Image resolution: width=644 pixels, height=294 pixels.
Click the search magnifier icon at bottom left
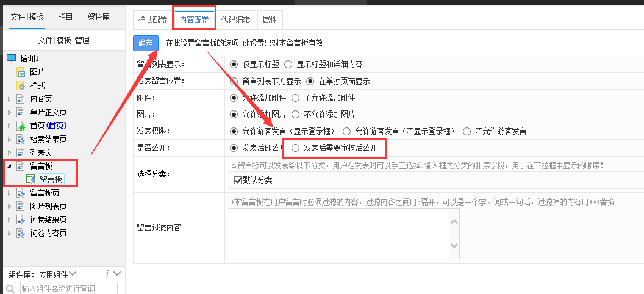11,289
